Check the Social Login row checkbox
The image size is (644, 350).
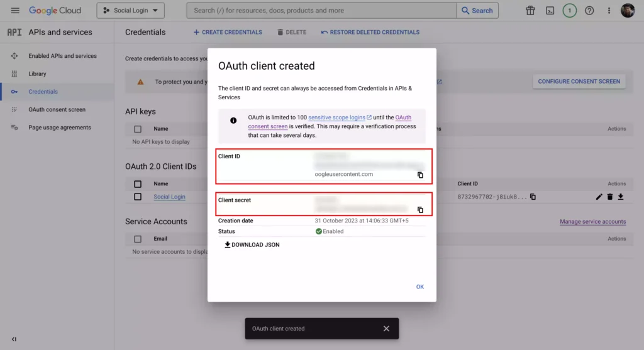click(138, 197)
